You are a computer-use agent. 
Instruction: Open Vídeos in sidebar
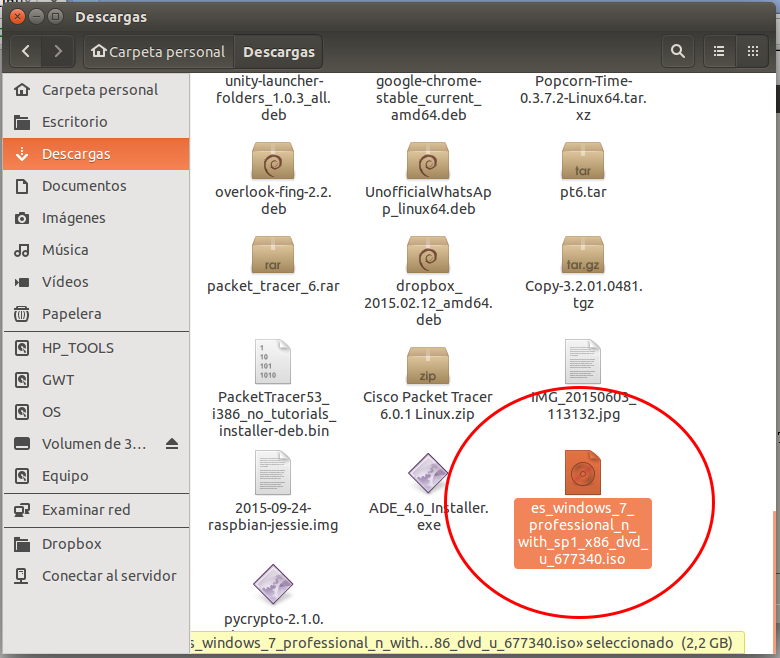pos(96,282)
